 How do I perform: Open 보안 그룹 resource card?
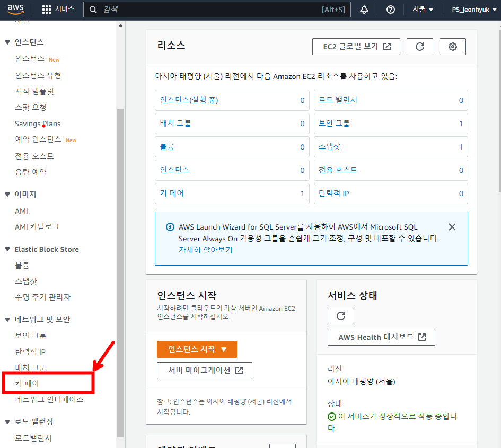point(391,124)
